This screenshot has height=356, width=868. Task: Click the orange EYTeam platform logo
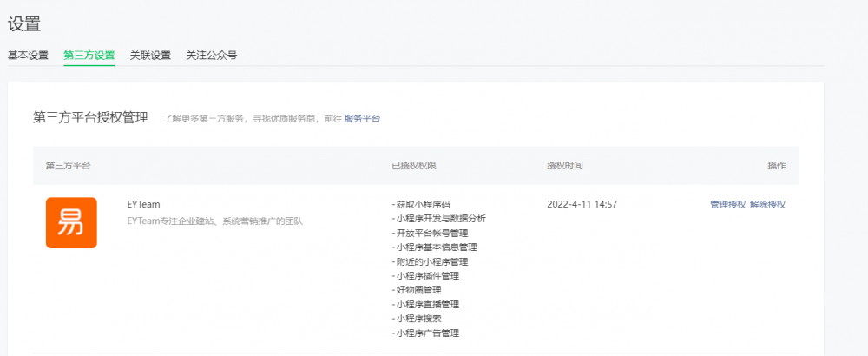coord(71,222)
